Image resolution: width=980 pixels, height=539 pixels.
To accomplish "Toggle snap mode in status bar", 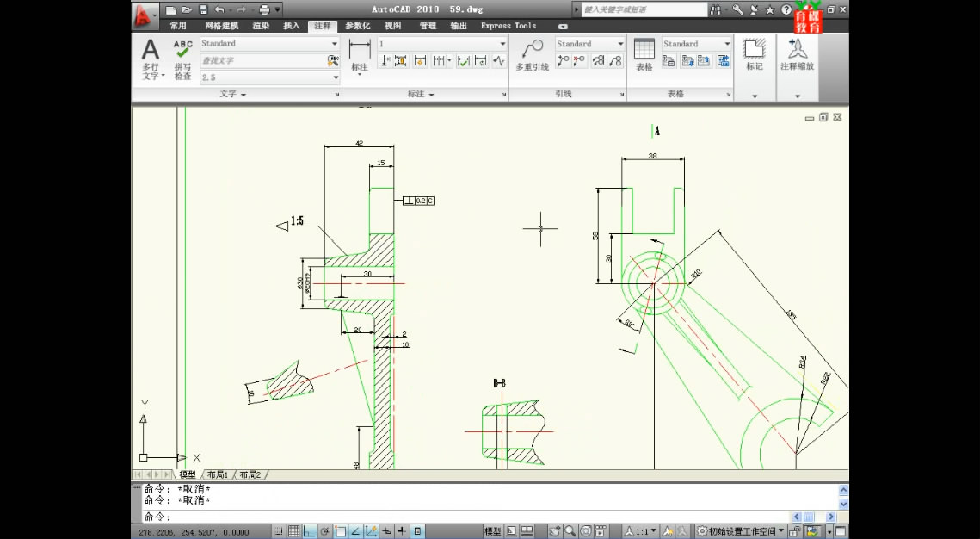I will 279,531.
